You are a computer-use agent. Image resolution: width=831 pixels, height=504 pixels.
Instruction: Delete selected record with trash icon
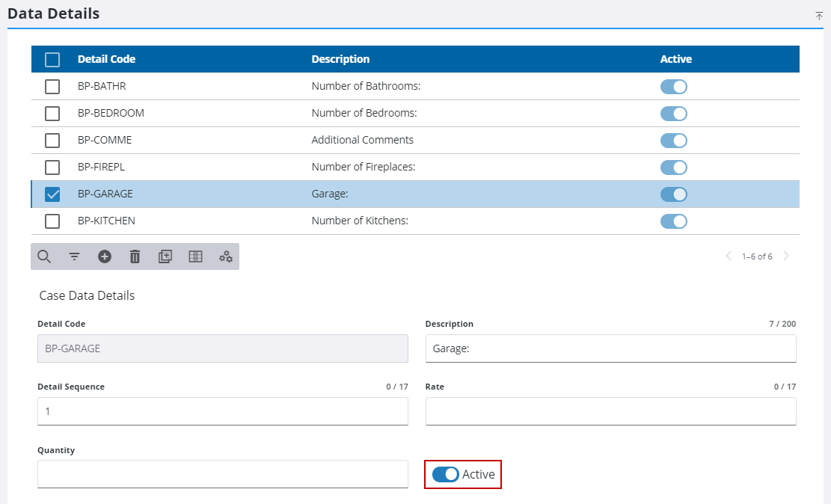click(x=135, y=256)
